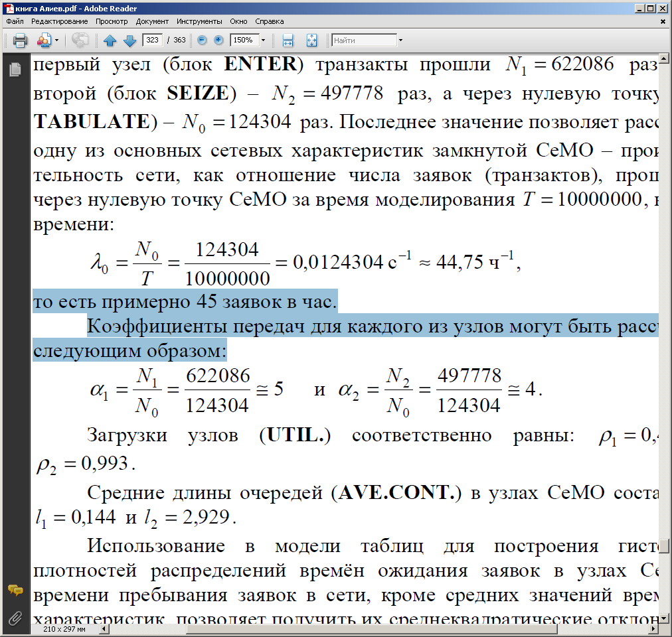
Task: Click horizontal scrollbar right arrow
Action: tap(653, 629)
